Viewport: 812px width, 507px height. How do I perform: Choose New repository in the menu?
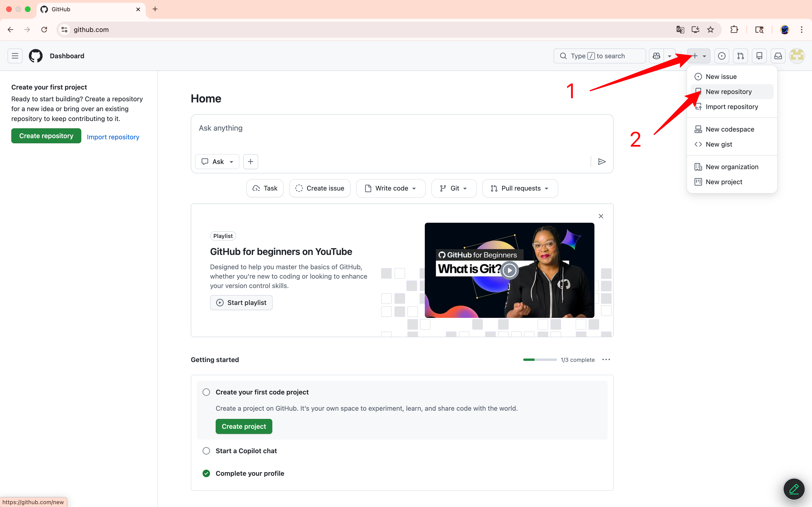pyautogui.click(x=732, y=92)
